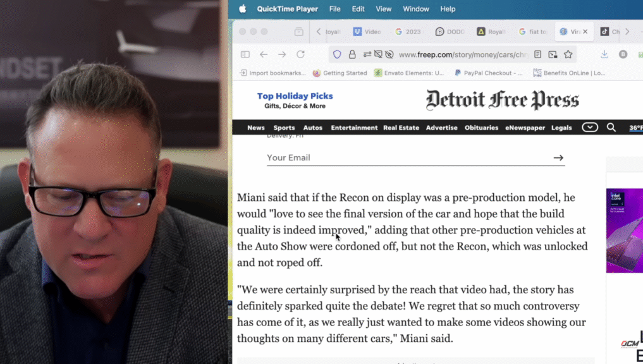Open the downloads panel icon
The width and height of the screenshot is (643, 364).
[x=604, y=55]
